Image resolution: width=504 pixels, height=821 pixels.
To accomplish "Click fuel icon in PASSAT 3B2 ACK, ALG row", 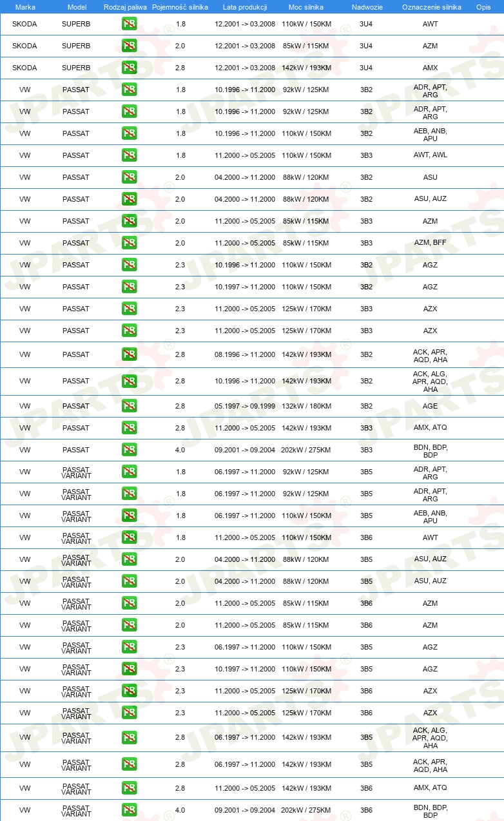I will coord(129,381).
